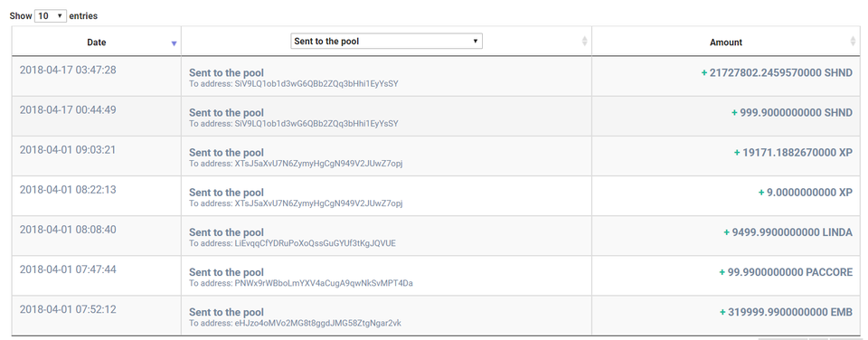868x340 pixels.
Task: Select date 2018-04-01 08:22:13
Action: tap(68, 189)
